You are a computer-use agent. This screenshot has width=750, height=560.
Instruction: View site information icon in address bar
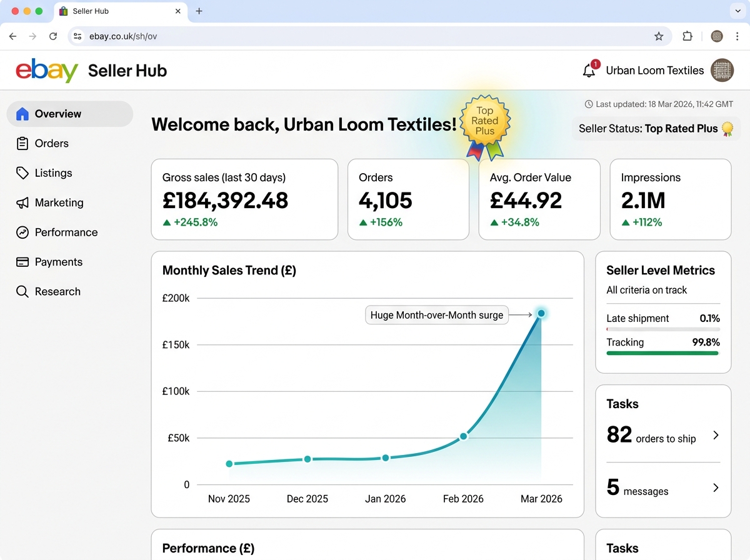[x=77, y=36]
